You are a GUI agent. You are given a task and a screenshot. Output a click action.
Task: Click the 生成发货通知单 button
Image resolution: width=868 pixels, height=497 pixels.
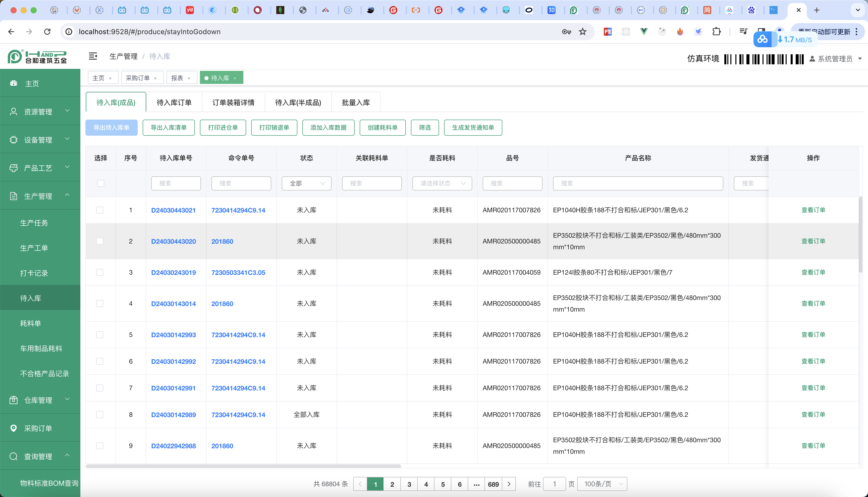[473, 128]
